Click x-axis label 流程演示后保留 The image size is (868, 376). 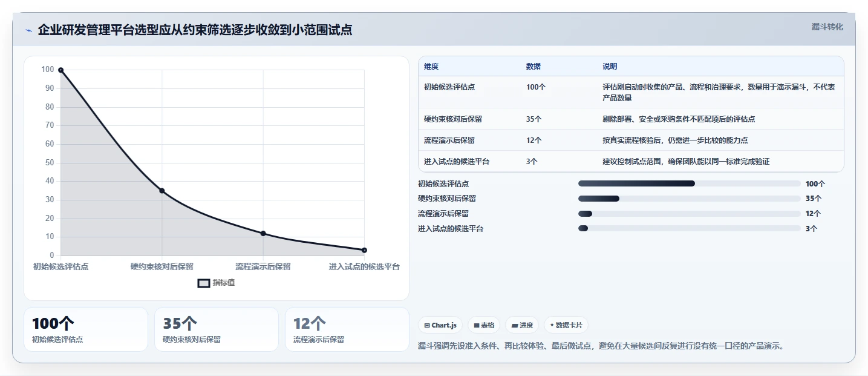coord(263,266)
